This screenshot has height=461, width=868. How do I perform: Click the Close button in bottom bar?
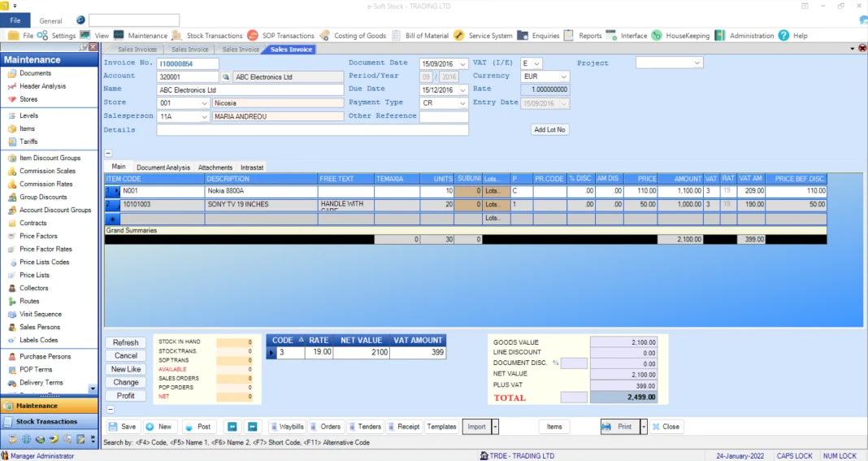(x=666, y=427)
